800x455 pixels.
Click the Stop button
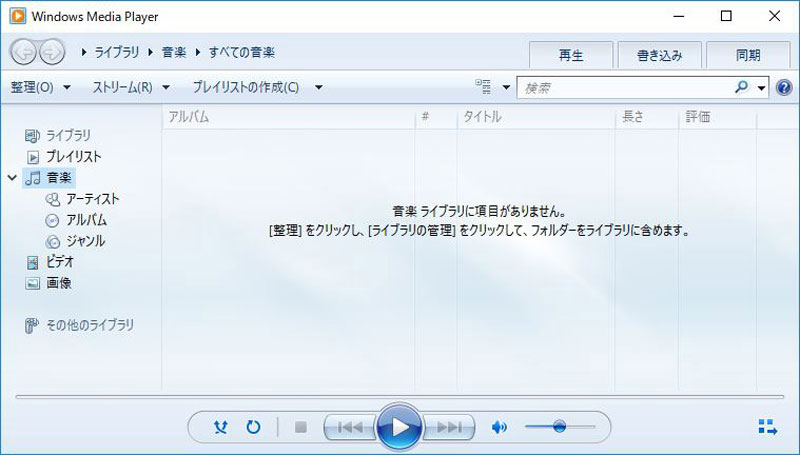click(x=301, y=427)
